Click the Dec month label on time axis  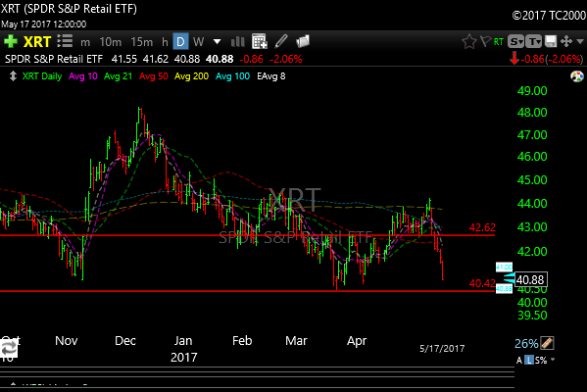tap(125, 341)
